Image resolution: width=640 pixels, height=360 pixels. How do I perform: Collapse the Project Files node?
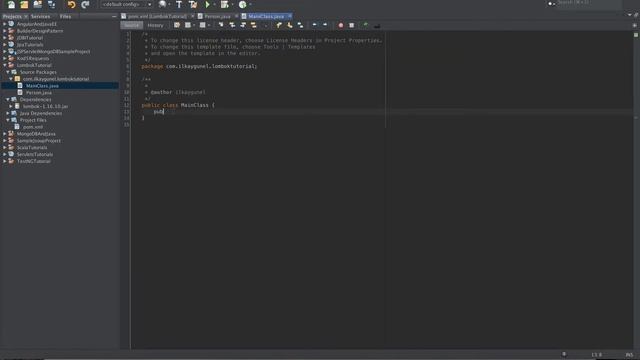tap(8, 120)
